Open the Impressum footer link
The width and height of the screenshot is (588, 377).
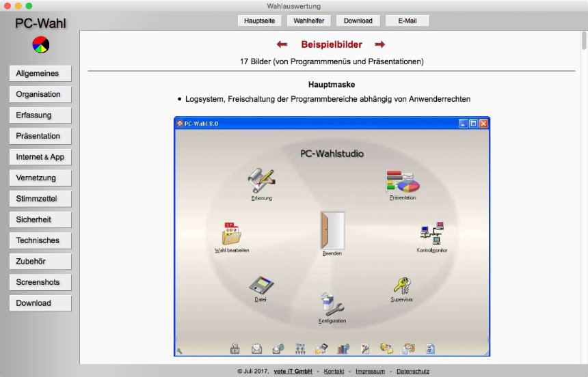tap(370, 371)
